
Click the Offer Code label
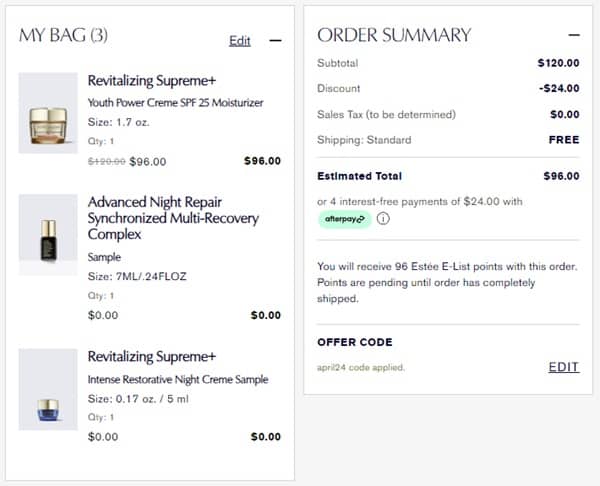tap(356, 342)
